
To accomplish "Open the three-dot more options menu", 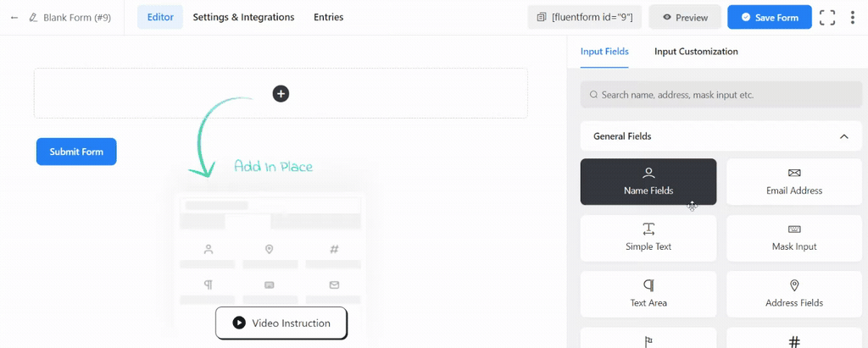I will [853, 17].
